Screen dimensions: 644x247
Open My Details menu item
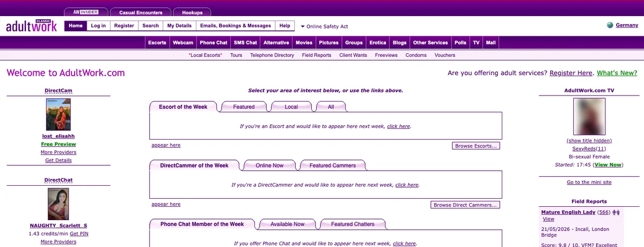(x=179, y=26)
